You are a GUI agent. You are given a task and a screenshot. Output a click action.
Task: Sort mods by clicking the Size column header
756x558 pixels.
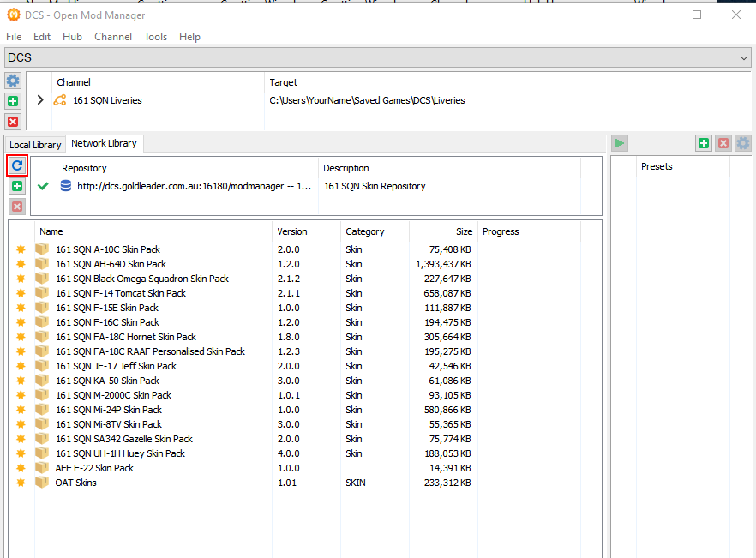pos(464,231)
